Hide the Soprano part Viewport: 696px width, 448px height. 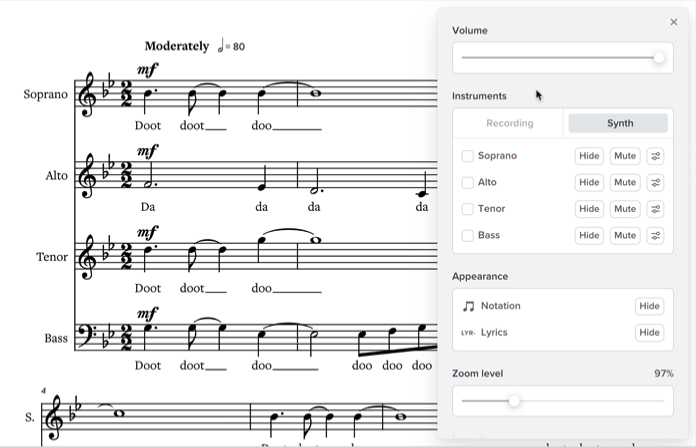(x=589, y=156)
